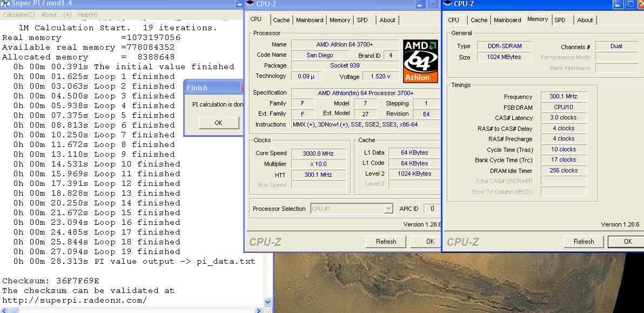Click the 'http://superpi.radeonx.com/' text
This screenshot has height=313, width=644.
point(75,300)
